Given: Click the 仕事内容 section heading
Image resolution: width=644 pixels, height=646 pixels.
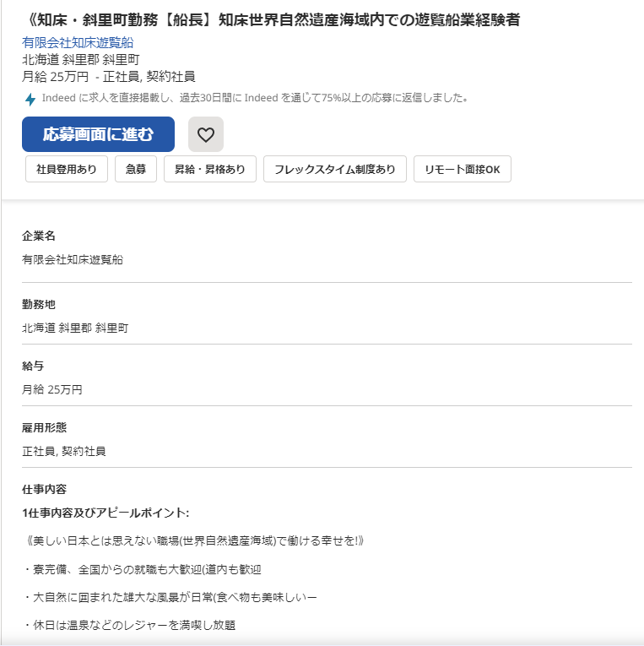Looking at the screenshot, I should coord(44,489).
